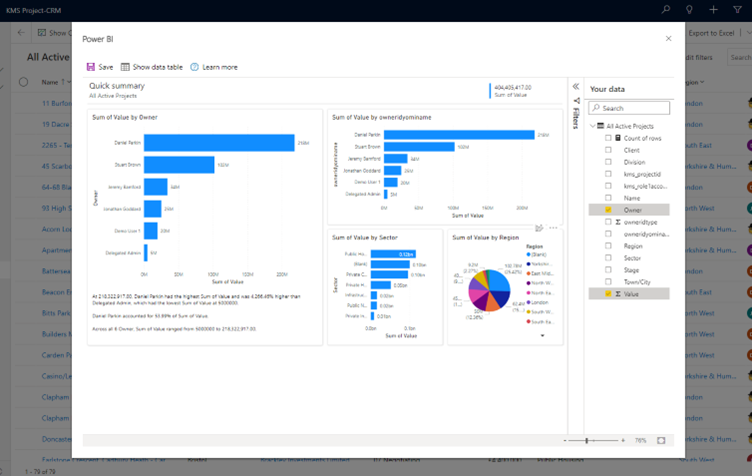This screenshot has width=752, height=476.
Task: Select Jeremy Bamford bar in owneridyominame chart
Action: click(x=396, y=159)
